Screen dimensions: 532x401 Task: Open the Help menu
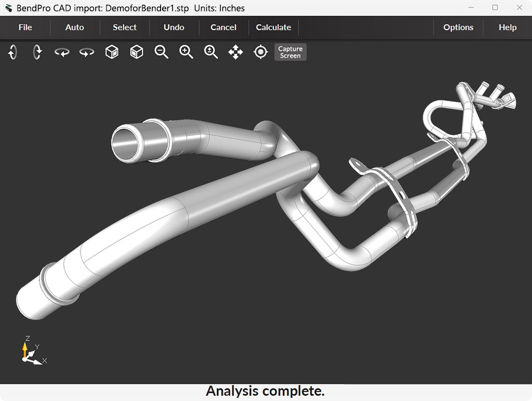[x=508, y=27]
